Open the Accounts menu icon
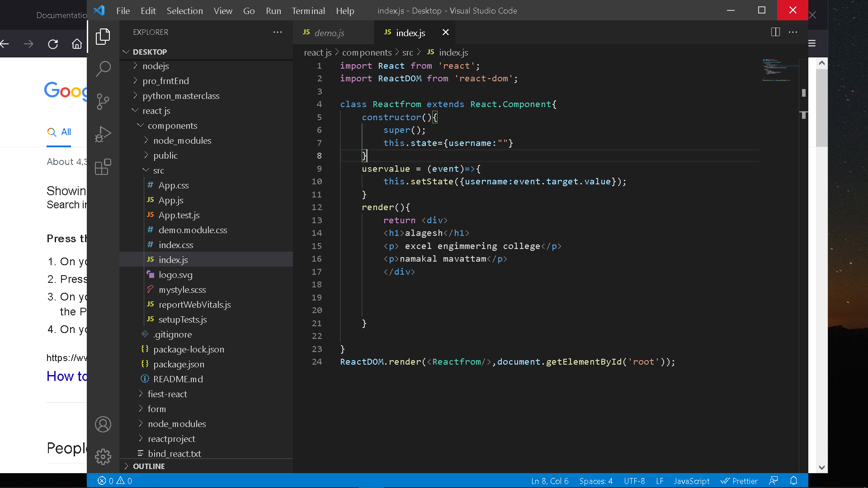This screenshot has height=488, width=868. coord(103,424)
